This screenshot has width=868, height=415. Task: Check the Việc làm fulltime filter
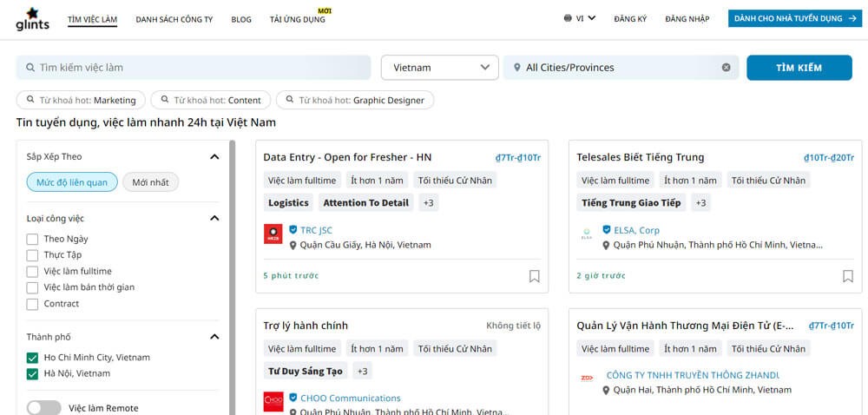(33, 272)
